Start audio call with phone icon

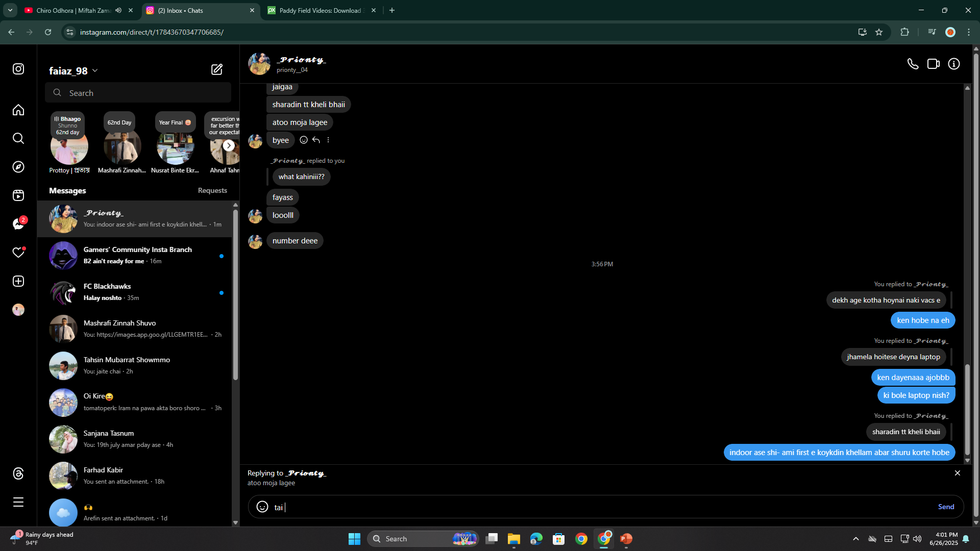tap(913, 64)
